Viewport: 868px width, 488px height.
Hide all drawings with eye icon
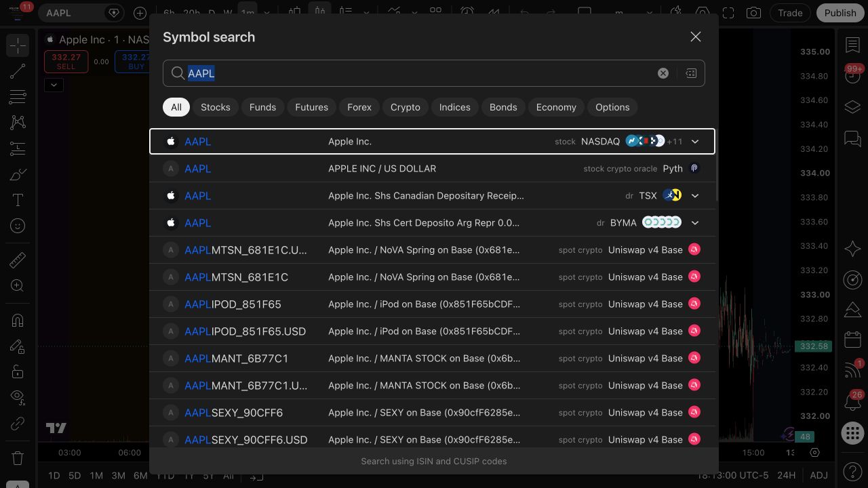18,398
